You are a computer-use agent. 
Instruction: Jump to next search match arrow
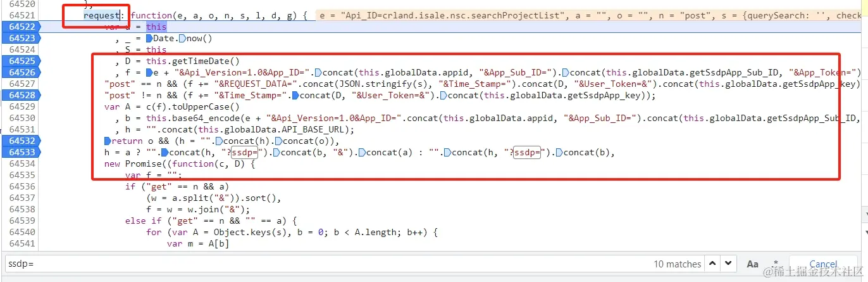tap(728, 264)
